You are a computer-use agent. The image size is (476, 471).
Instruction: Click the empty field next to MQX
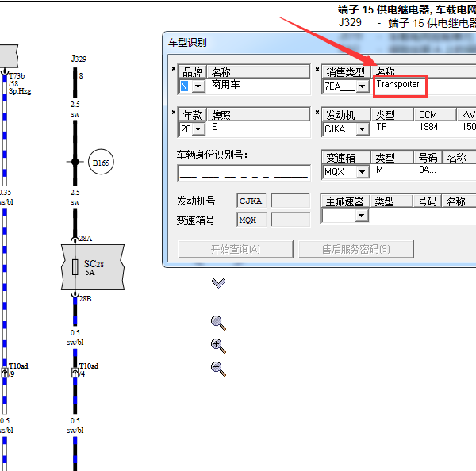pos(290,220)
